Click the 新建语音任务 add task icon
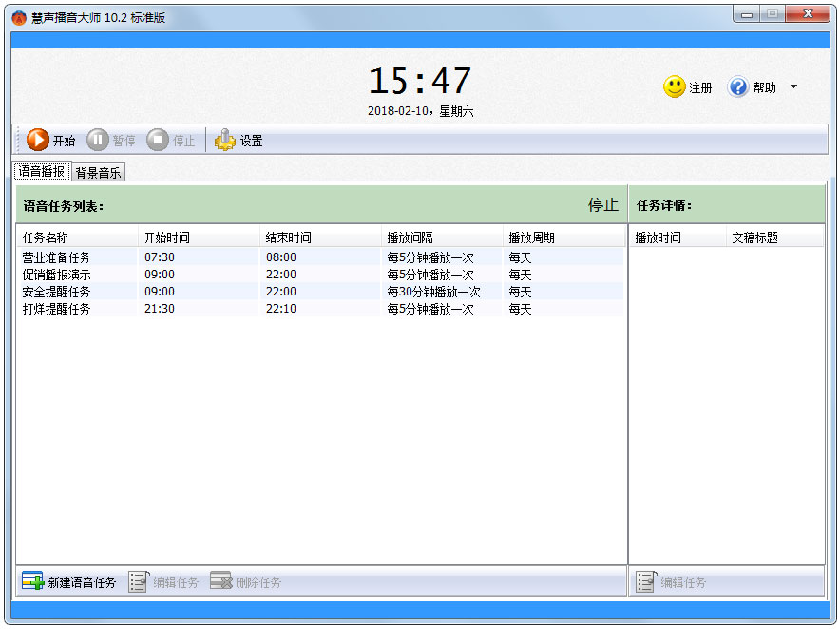This screenshot has width=840, height=629. click(x=33, y=581)
